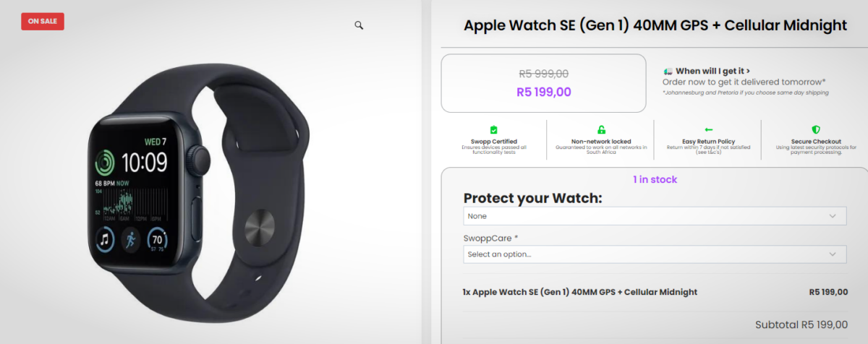The height and width of the screenshot is (344, 868).
Task: Click the magnifier zoom icon over product image
Action: point(359,25)
